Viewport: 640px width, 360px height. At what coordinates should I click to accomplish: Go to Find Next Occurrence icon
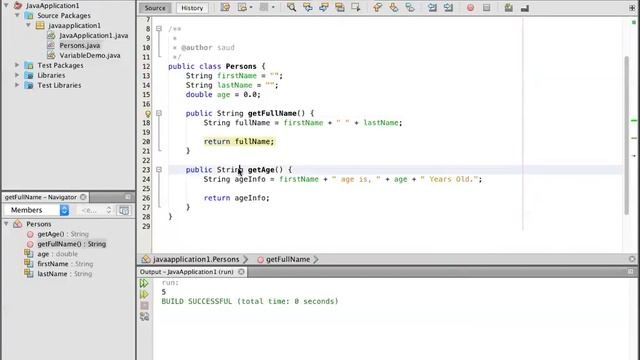point(324,7)
